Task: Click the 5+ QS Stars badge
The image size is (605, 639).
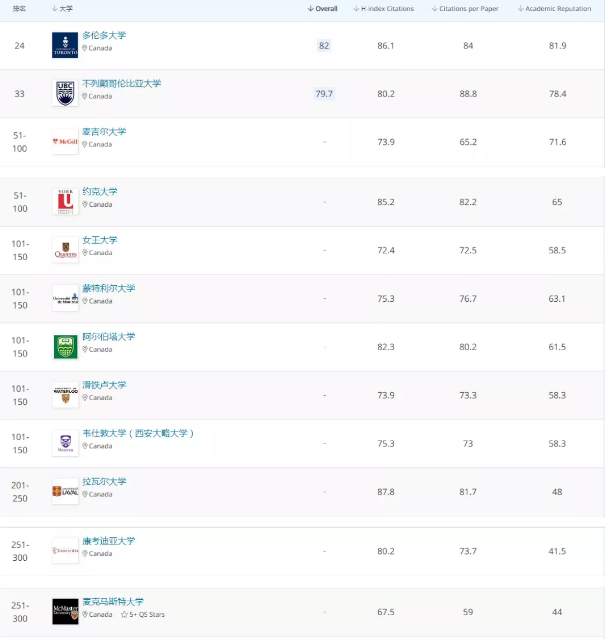Action: tap(143, 615)
